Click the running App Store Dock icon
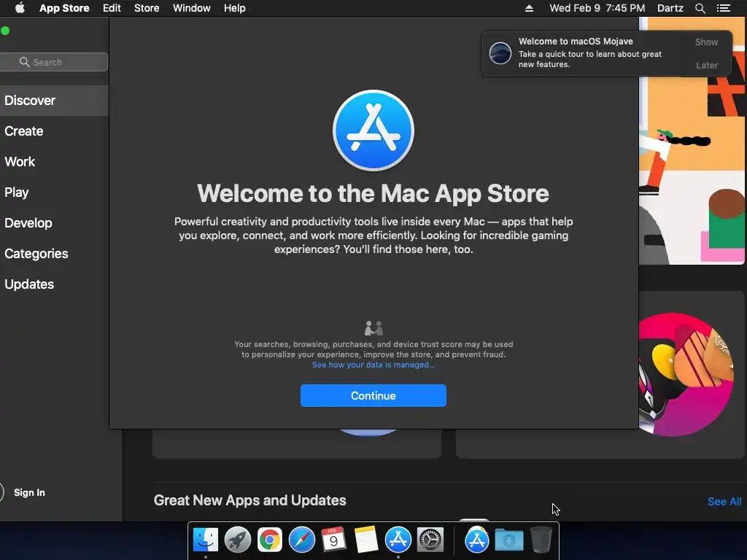The width and height of the screenshot is (747, 560). pos(398,540)
